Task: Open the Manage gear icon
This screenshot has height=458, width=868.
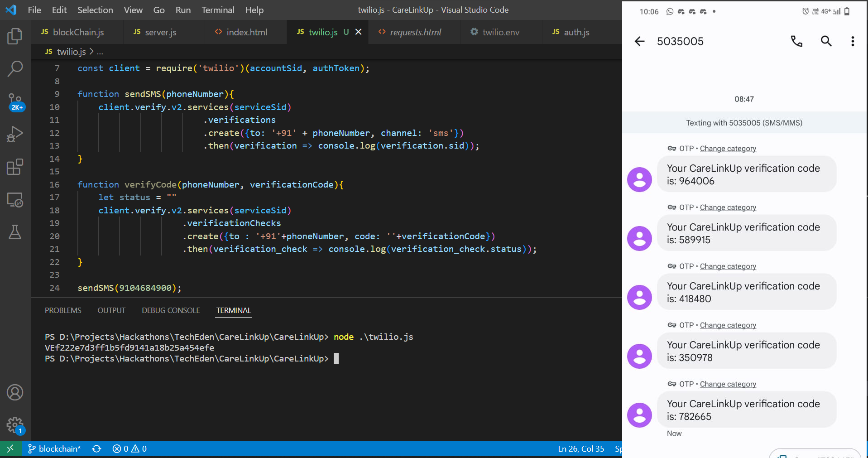Action: pos(15,425)
